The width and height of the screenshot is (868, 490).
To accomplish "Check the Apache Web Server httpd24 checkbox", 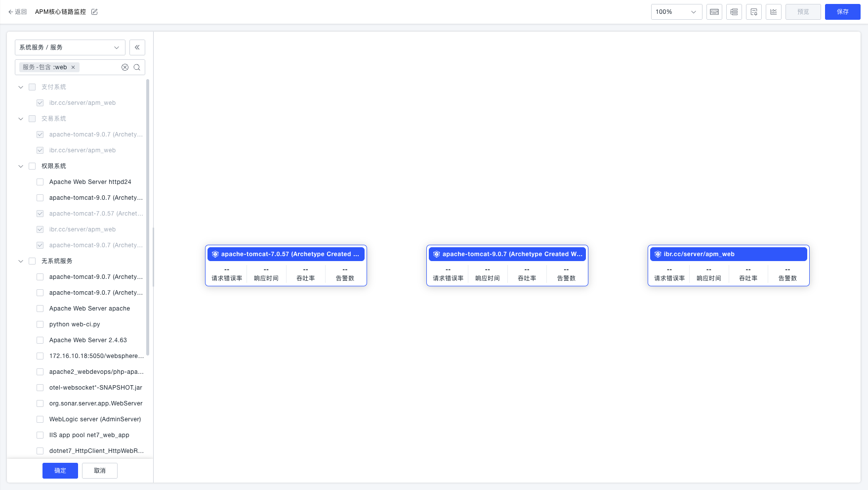I will click(40, 182).
